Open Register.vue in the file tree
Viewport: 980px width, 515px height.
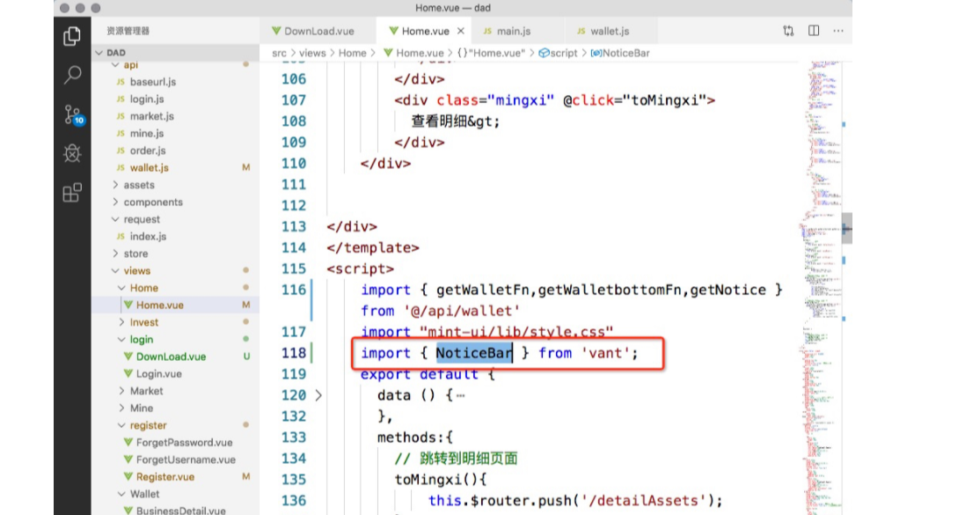(175, 477)
